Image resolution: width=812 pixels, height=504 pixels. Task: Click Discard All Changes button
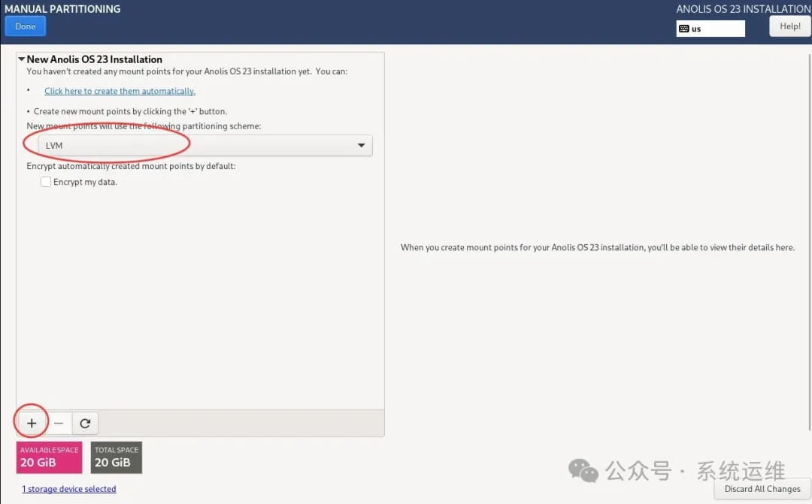pos(762,489)
